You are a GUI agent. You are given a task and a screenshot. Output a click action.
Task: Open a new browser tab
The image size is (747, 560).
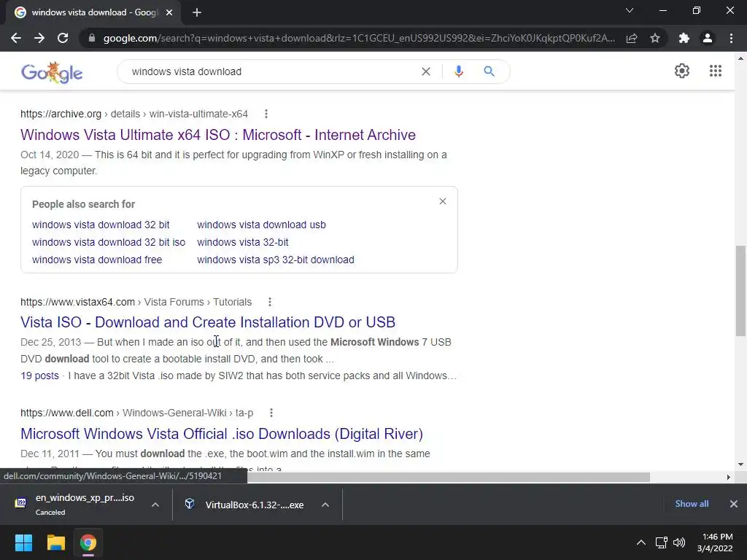click(197, 12)
